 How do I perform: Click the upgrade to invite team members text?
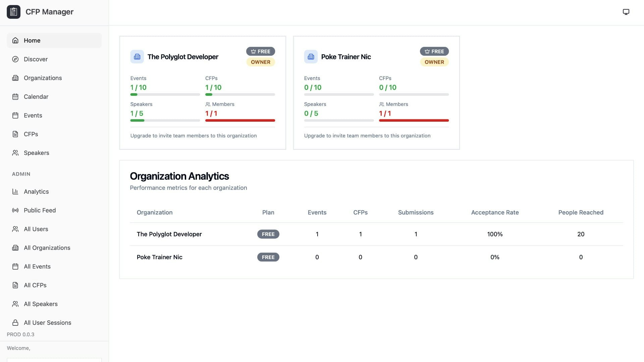[193, 136]
